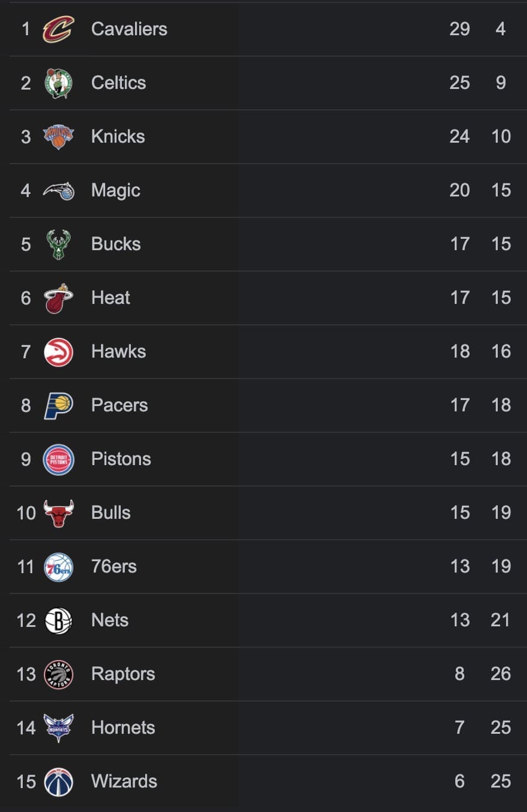Click the Bucks deer logo
The image size is (527, 812).
tap(59, 244)
